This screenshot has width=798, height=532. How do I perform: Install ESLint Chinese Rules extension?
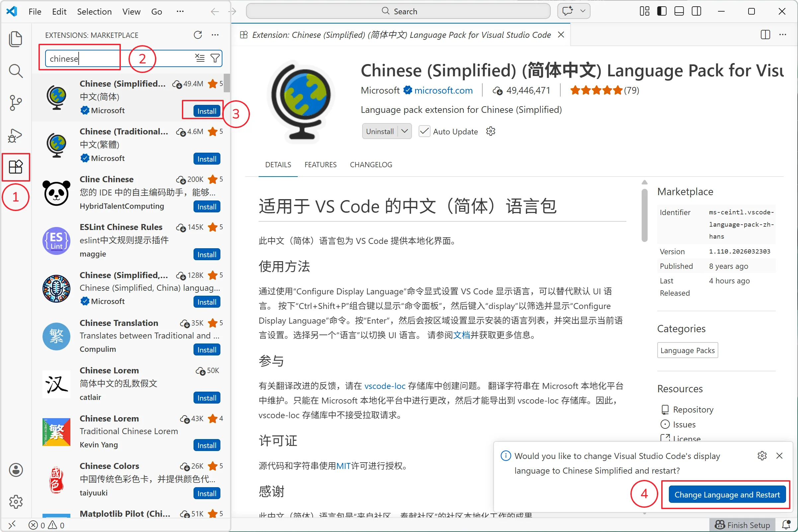206,255
